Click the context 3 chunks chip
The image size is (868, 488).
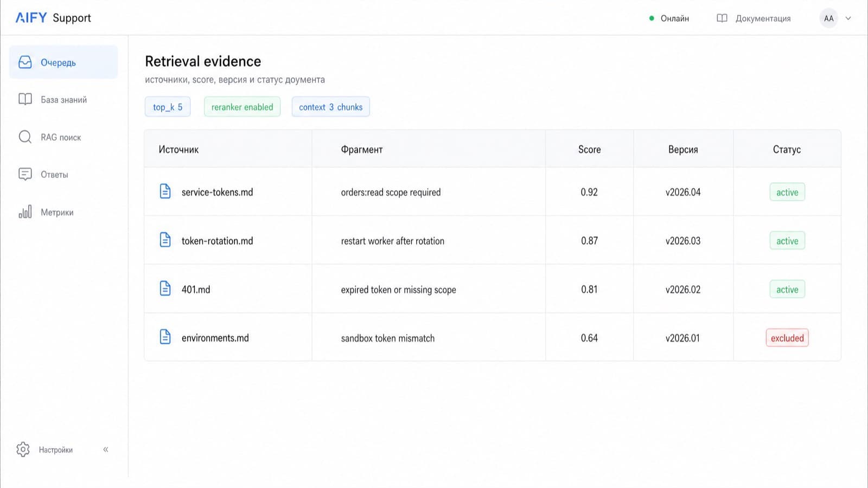330,107
